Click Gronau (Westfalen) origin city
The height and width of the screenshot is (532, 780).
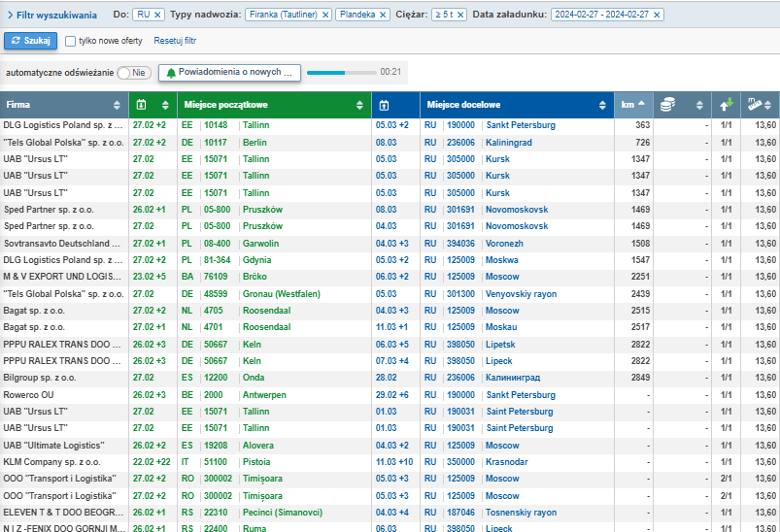pos(282,294)
